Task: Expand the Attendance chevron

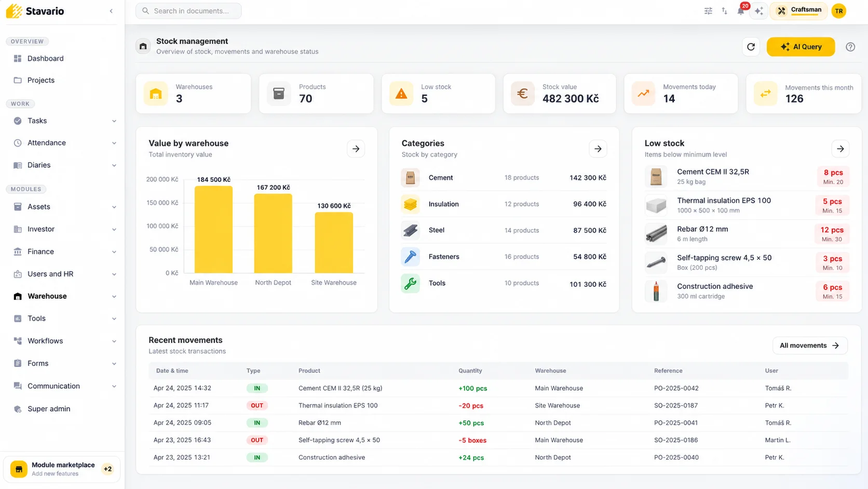Action: (114, 143)
